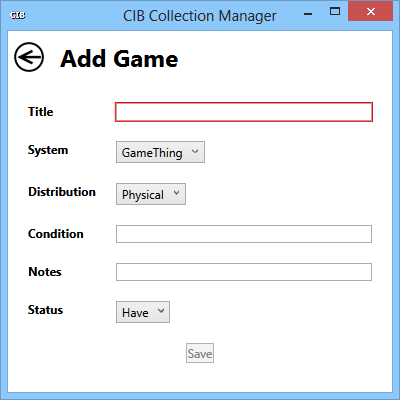Screen dimensions: 400x400
Task: Maximize the CIB Collection Manager window
Action: (335, 12)
